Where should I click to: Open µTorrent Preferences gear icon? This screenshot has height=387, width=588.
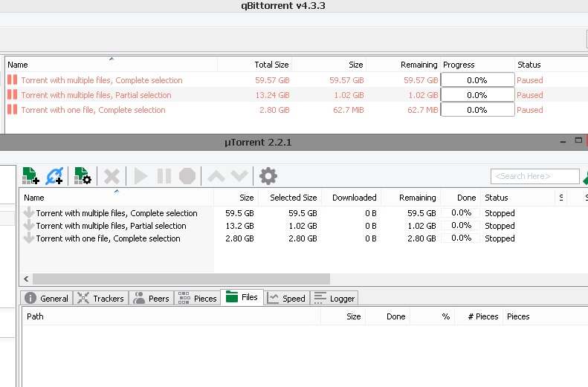pyautogui.click(x=268, y=176)
